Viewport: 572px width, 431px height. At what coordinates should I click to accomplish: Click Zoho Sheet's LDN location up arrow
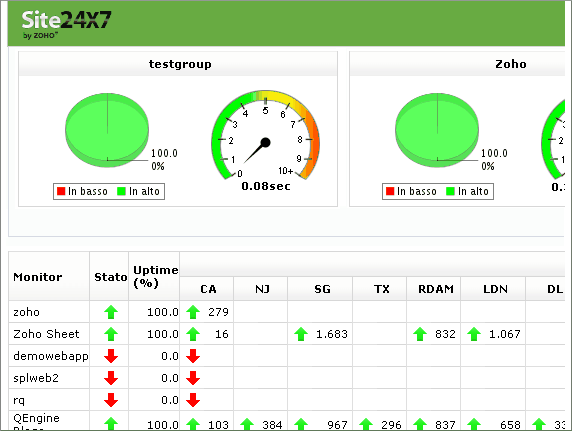point(474,334)
